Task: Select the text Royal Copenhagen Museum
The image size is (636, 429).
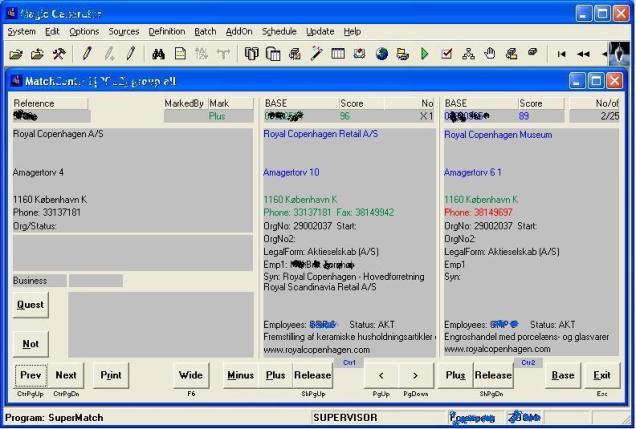Action: click(x=498, y=135)
